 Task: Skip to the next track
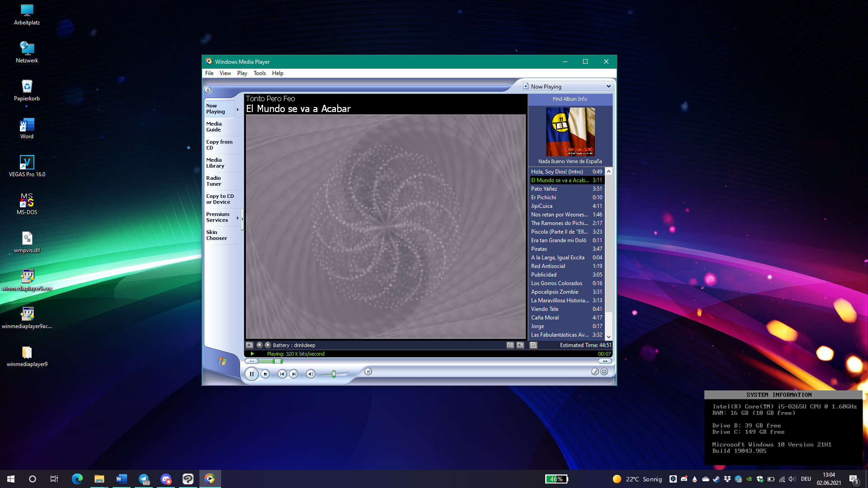point(294,374)
